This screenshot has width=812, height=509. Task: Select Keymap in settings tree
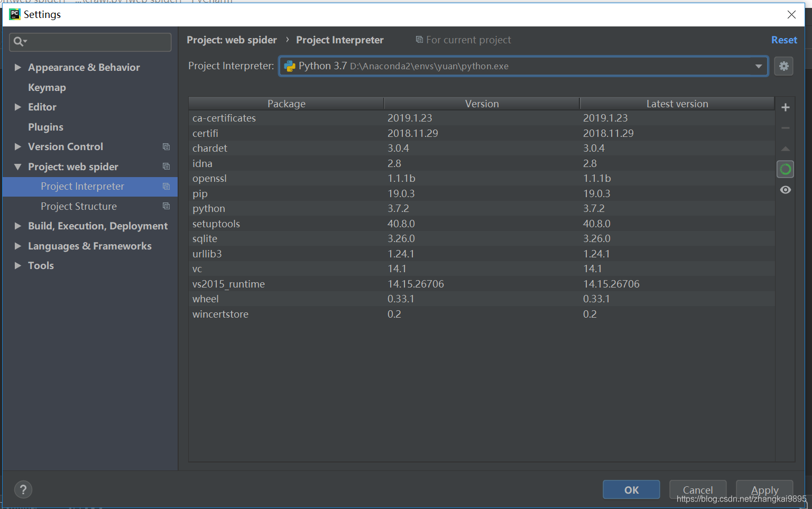click(x=47, y=87)
